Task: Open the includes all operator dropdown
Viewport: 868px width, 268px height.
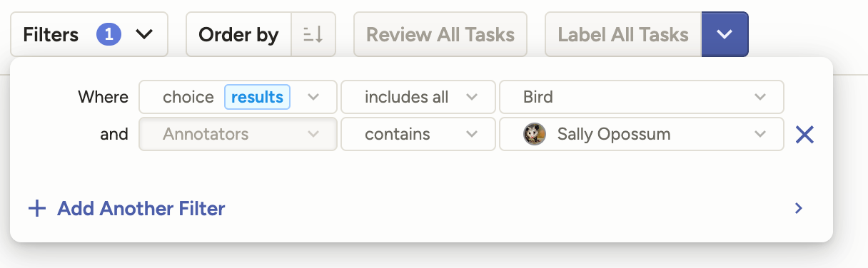Action: click(x=418, y=97)
